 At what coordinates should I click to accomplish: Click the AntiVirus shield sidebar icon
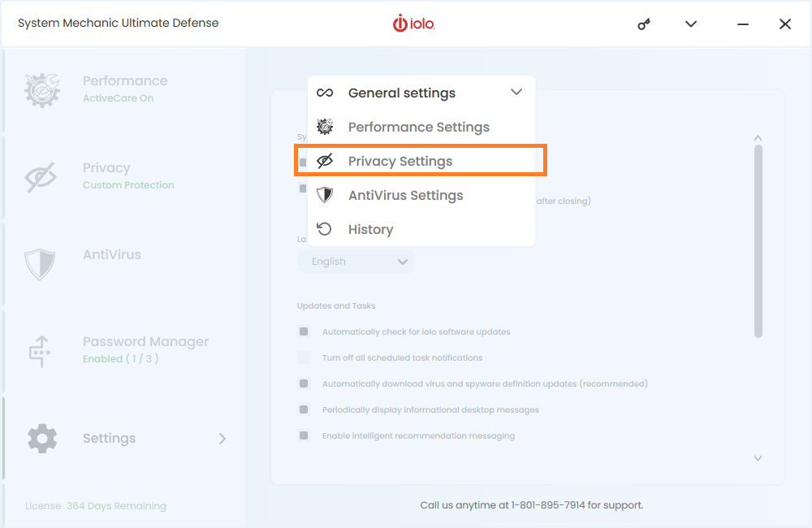pyautogui.click(x=40, y=264)
